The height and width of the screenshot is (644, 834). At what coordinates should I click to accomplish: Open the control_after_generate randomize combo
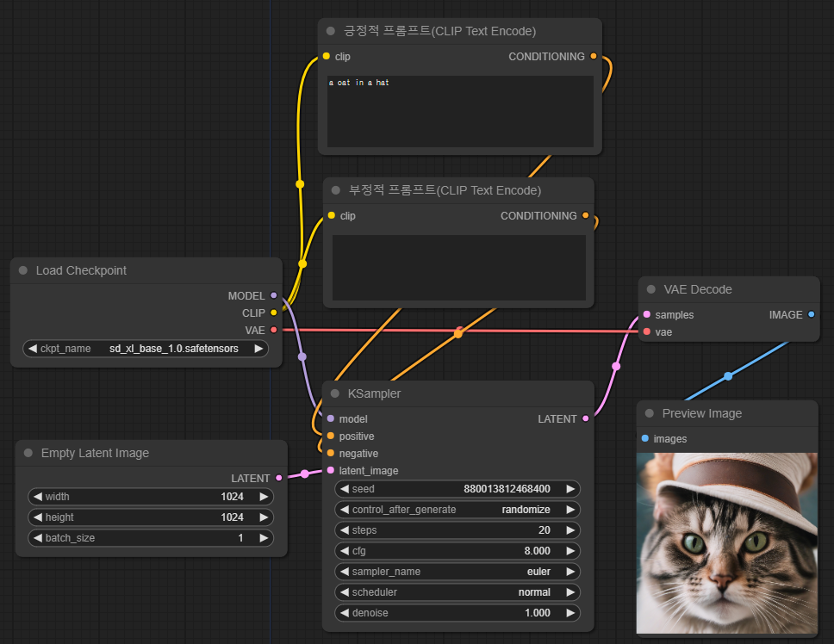point(457,510)
